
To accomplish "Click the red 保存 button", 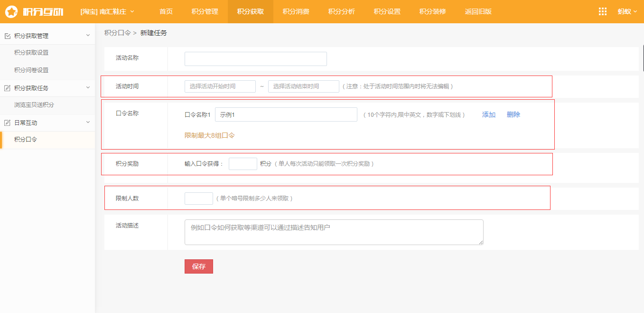I will pyautogui.click(x=198, y=266).
